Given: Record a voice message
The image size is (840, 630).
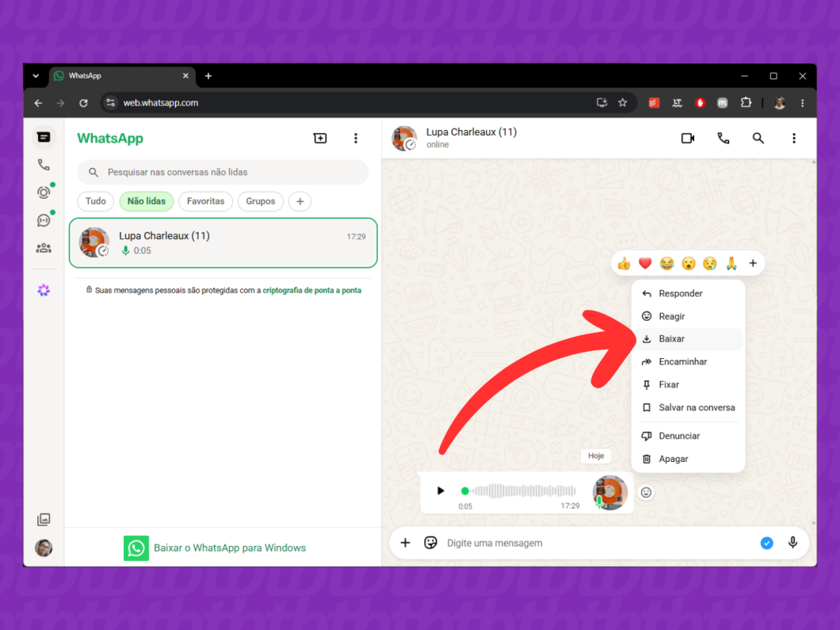Looking at the screenshot, I should 793,543.
